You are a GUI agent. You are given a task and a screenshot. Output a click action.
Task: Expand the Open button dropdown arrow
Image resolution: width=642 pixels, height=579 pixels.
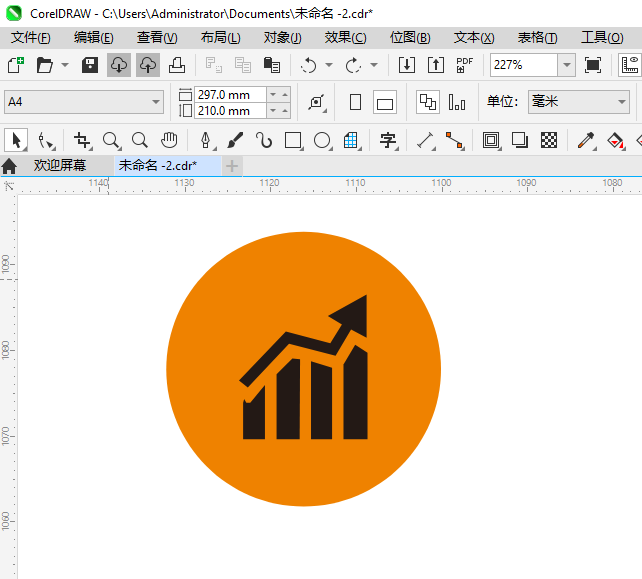pos(65,65)
